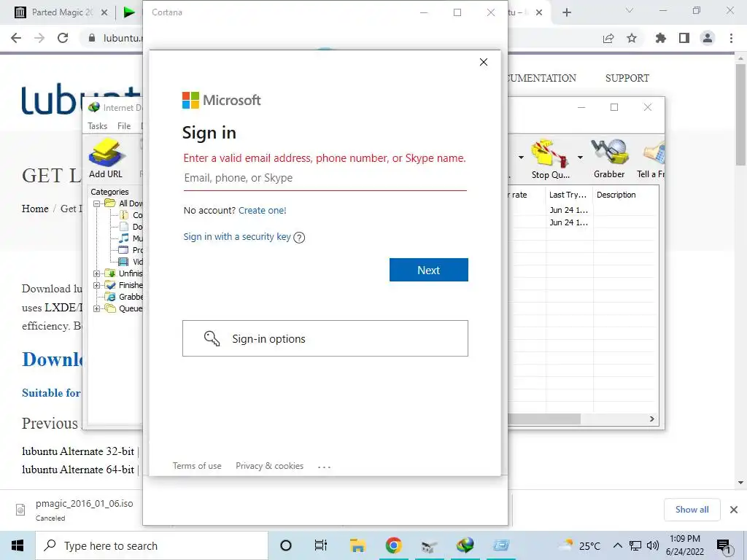The image size is (747, 560).
Task: Expand the Queues category node
Action: click(x=97, y=308)
